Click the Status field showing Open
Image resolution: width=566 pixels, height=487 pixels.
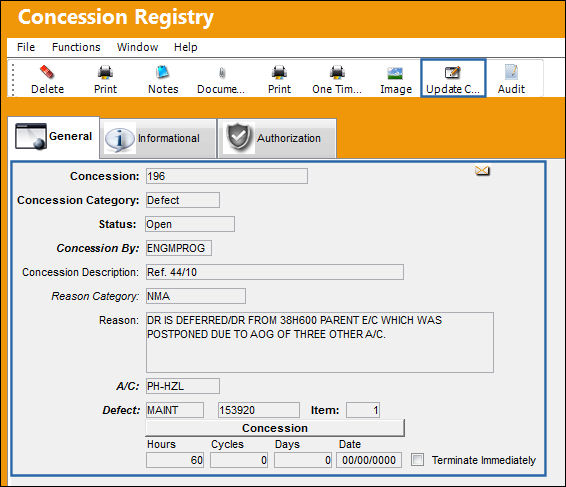point(190,224)
